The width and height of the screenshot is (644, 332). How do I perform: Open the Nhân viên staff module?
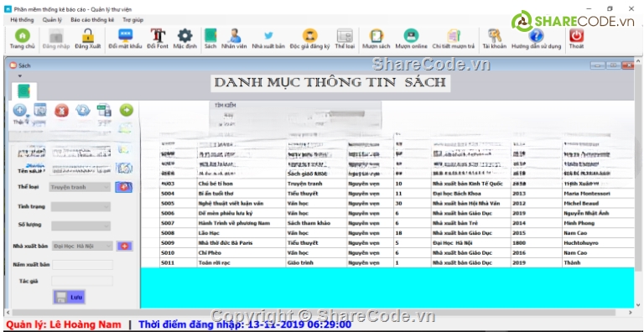pyautogui.click(x=234, y=39)
